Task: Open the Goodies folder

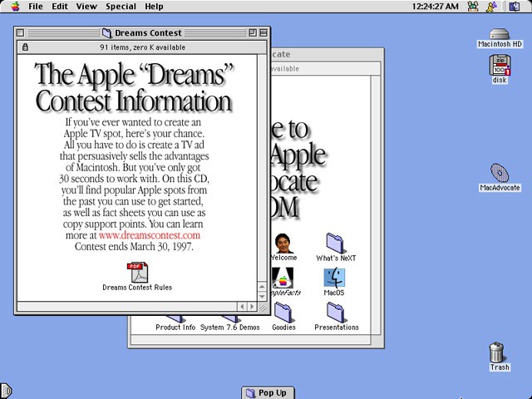Action: (283, 313)
